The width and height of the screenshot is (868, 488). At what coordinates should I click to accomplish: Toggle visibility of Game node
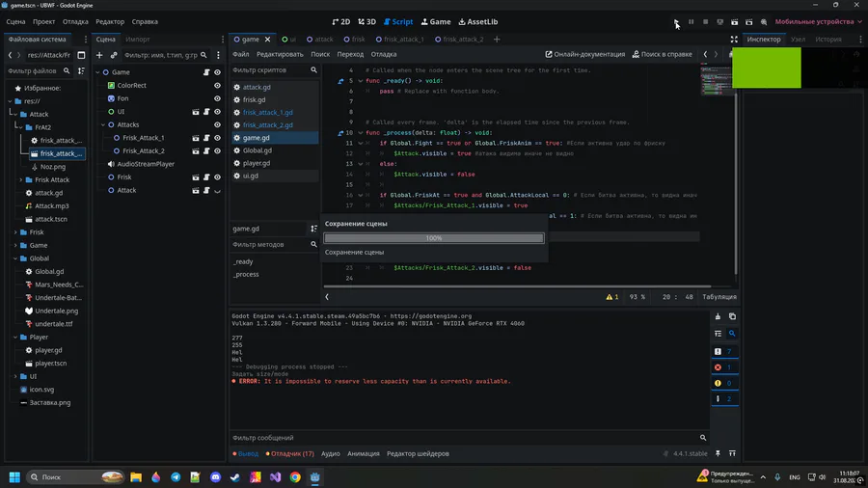tap(217, 72)
